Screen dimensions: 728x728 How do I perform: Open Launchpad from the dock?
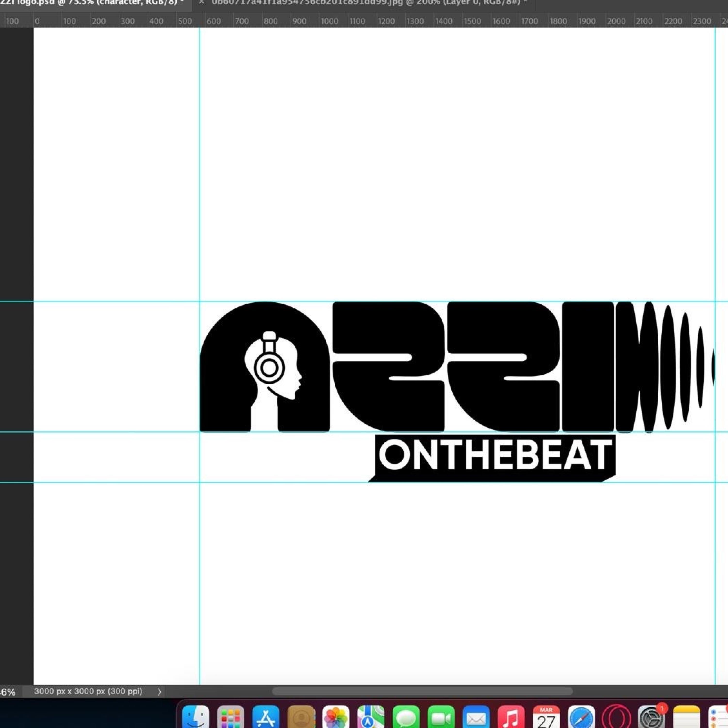point(231,716)
